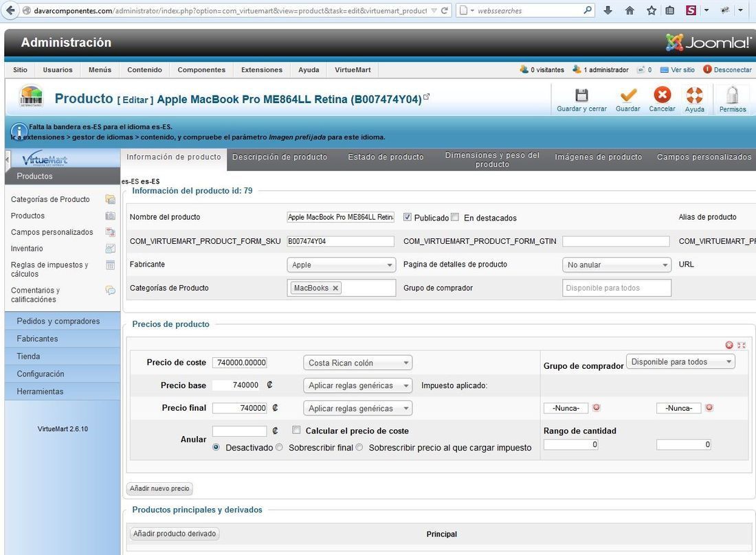Switch to Imágenes de producto tab
756x555 pixels.
(x=599, y=157)
